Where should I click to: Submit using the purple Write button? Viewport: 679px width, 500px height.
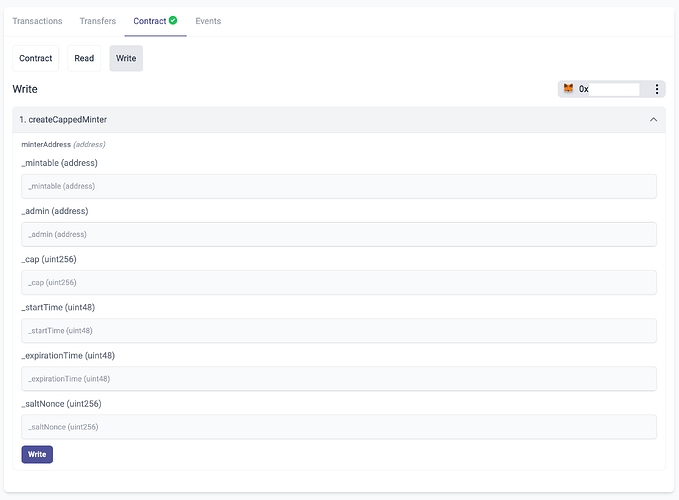pyautogui.click(x=37, y=454)
